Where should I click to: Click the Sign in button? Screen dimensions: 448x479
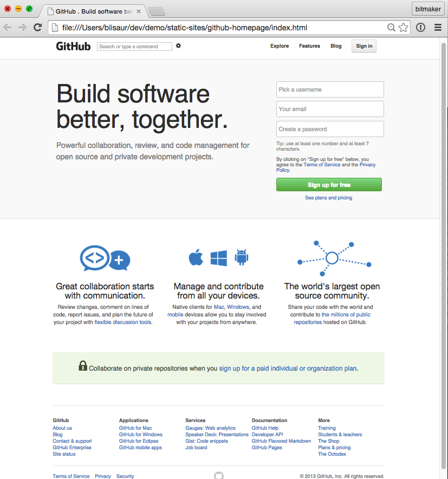(x=364, y=46)
